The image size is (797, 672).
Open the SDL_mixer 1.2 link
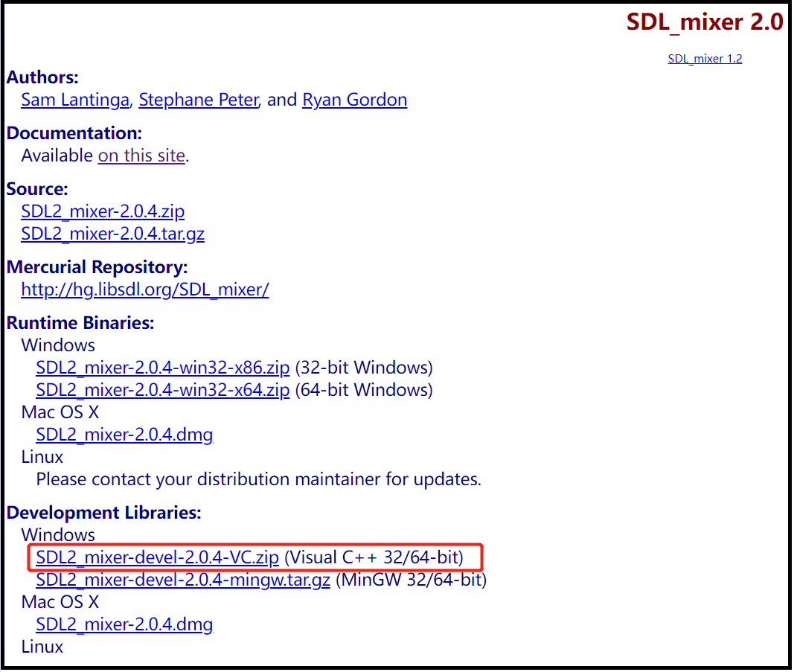[704, 58]
